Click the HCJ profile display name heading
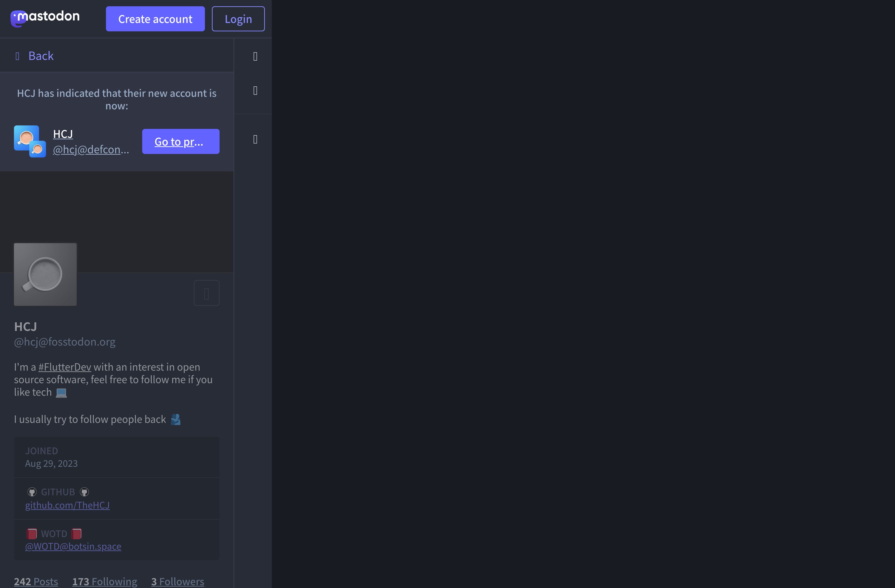 [x=26, y=327]
